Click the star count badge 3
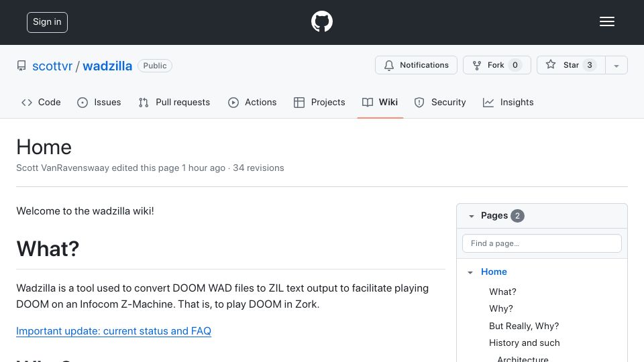 (x=590, y=65)
